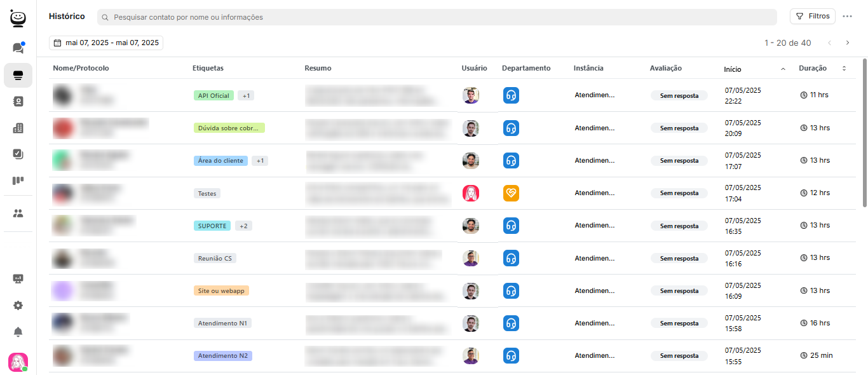Viewport: 868px width, 375px height.
Task: Click the orange handshake department icon
Action: click(511, 193)
